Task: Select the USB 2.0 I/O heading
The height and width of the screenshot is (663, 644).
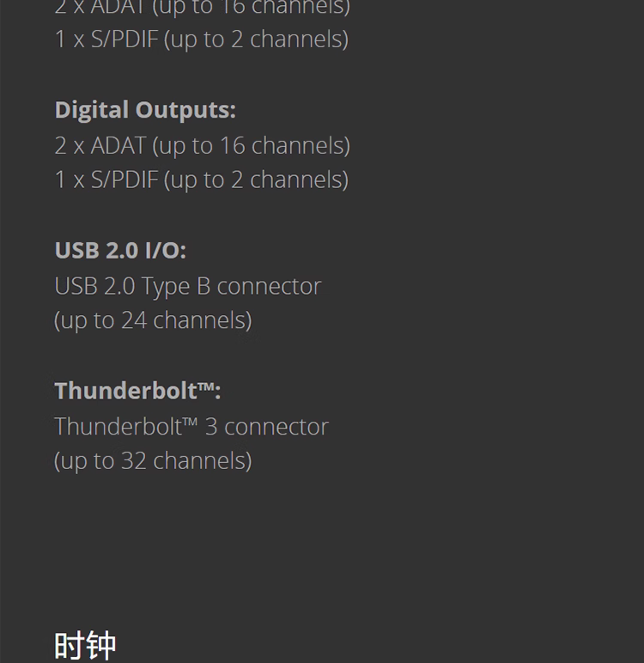Action: [x=120, y=250]
